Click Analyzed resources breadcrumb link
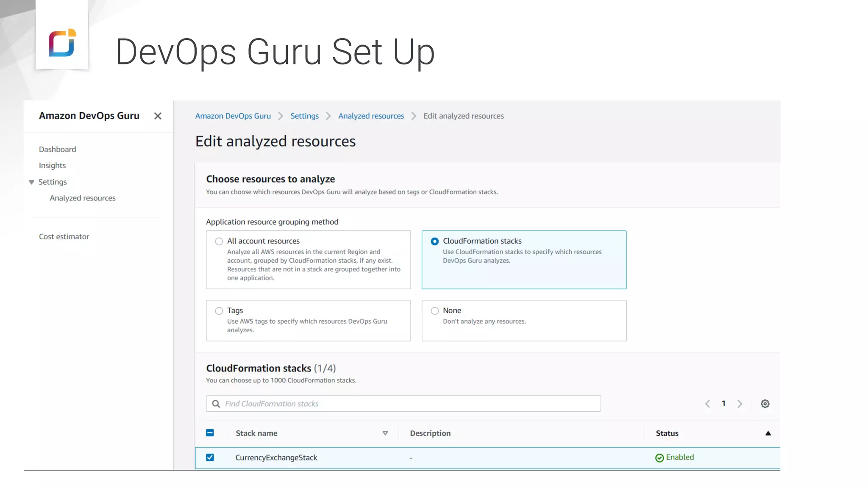Viewport: 868px width, 488px height. [371, 116]
